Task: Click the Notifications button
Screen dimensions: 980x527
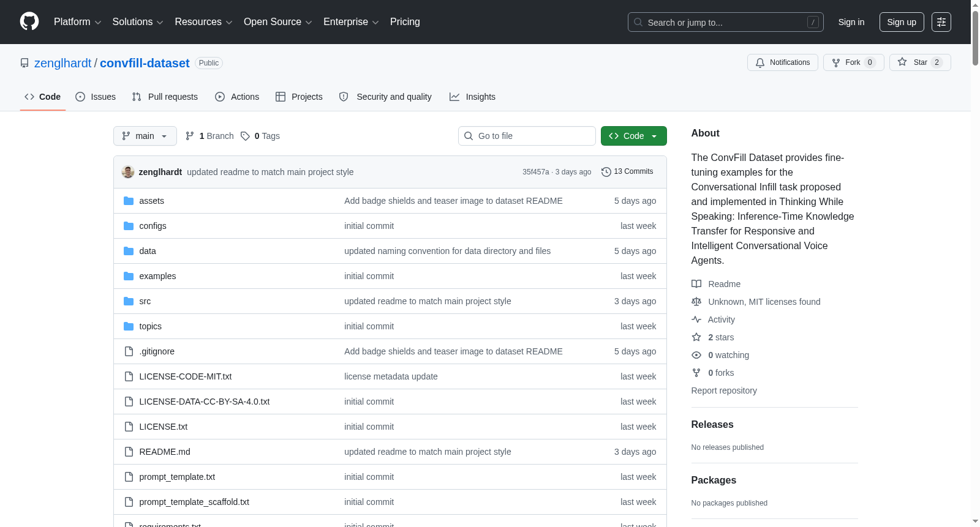Action: pos(783,62)
